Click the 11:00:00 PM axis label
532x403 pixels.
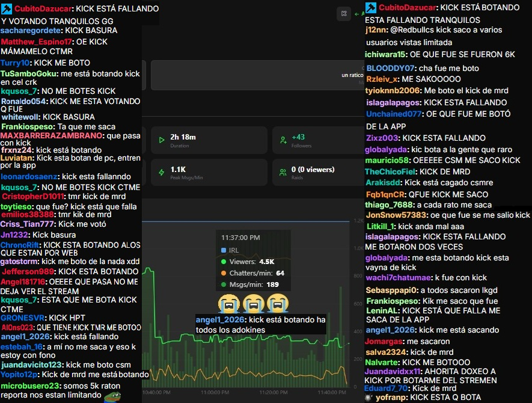coord(215,393)
